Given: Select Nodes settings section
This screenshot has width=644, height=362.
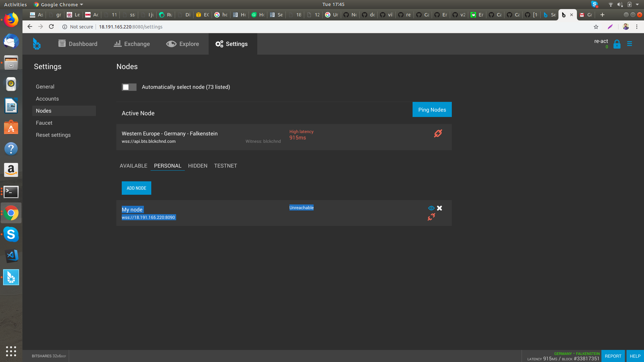Looking at the screenshot, I should point(64,111).
